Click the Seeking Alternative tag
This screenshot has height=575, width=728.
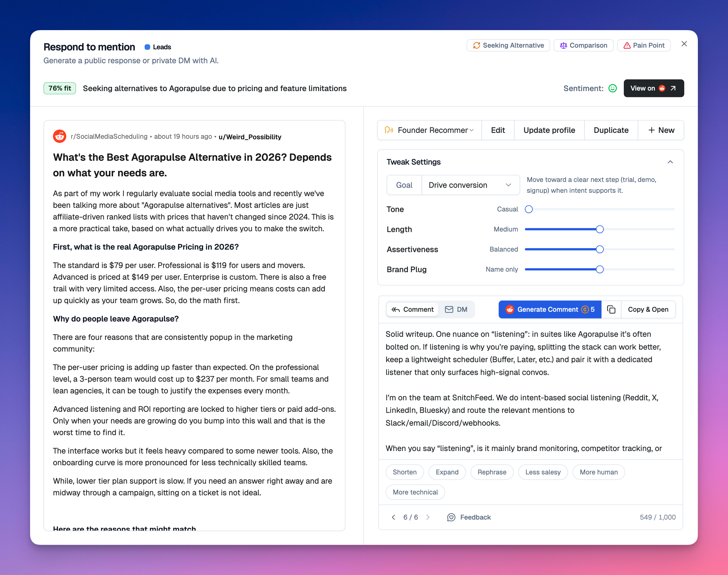click(x=508, y=45)
